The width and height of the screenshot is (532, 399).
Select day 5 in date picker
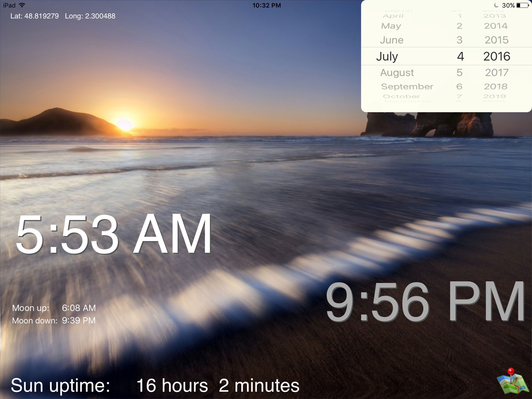[x=459, y=72]
